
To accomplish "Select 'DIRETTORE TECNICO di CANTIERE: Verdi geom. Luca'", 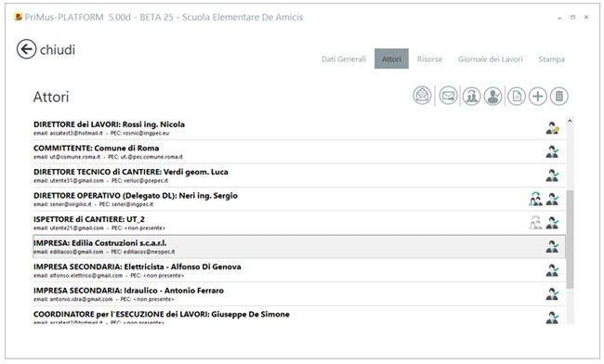I will click(299, 175).
